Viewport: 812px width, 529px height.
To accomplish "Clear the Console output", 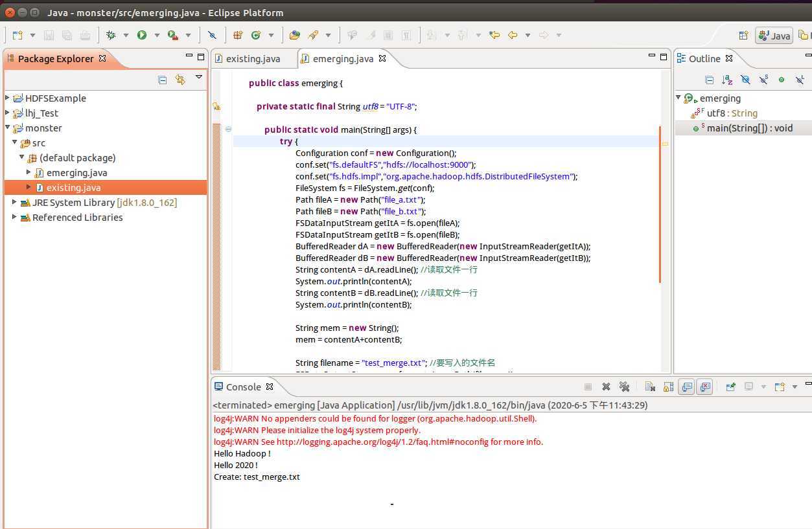I will 650,387.
